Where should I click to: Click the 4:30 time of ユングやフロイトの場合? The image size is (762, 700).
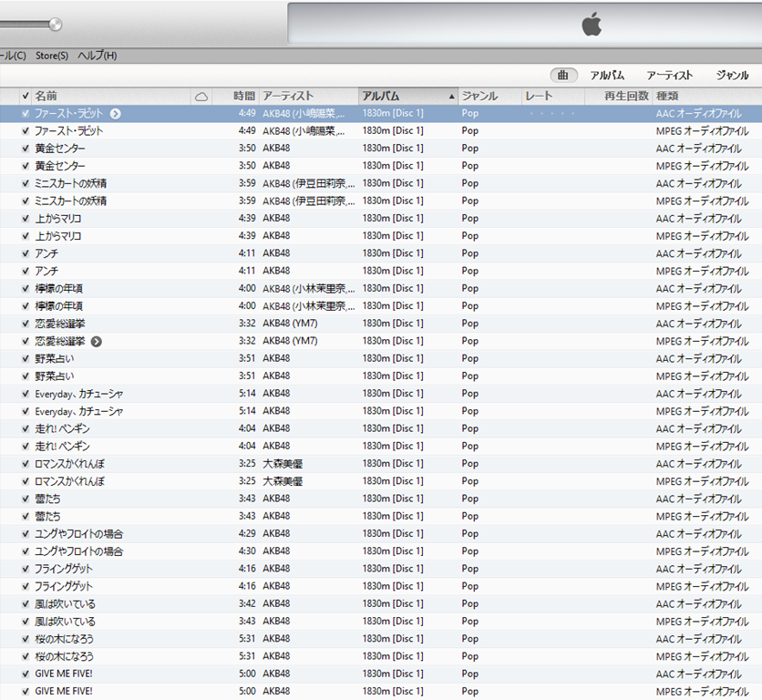pos(247,551)
